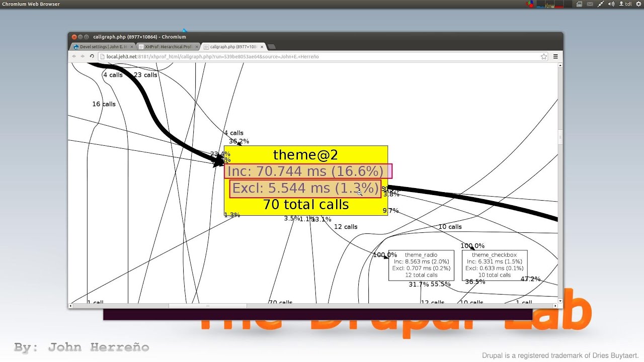Click the '47.2%' edge label
This screenshot has height=362, width=644.
point(530,279)
